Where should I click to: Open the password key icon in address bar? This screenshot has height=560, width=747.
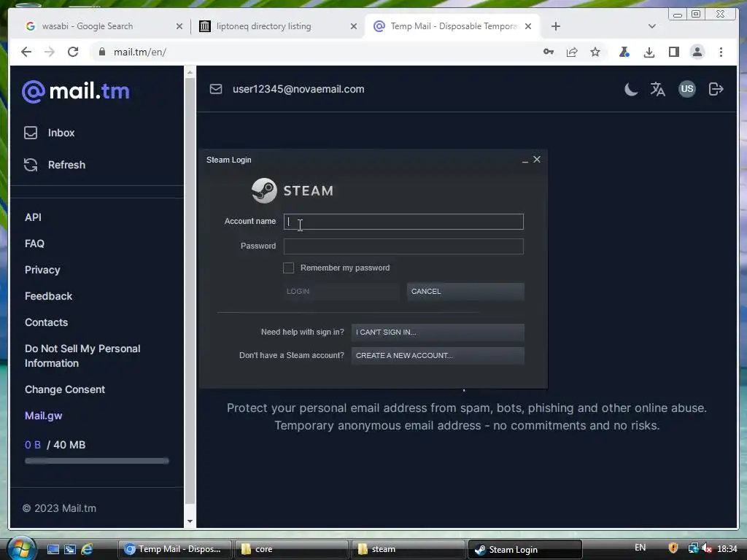tap(549, 52)
